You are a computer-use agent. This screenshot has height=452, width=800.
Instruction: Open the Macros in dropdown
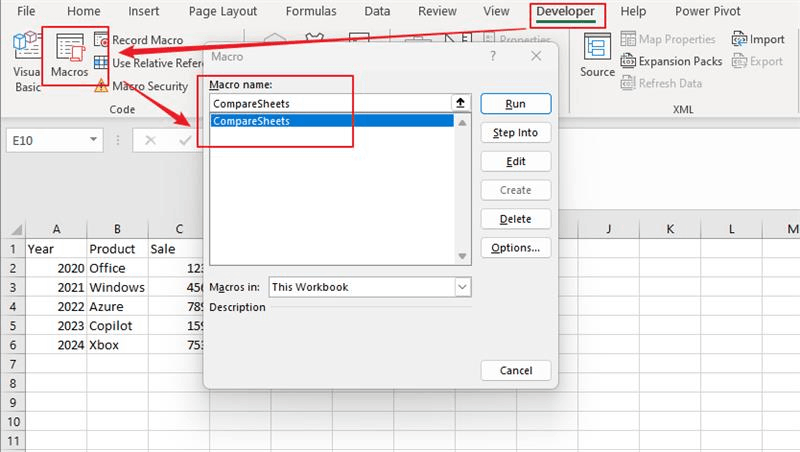(462, 287)
